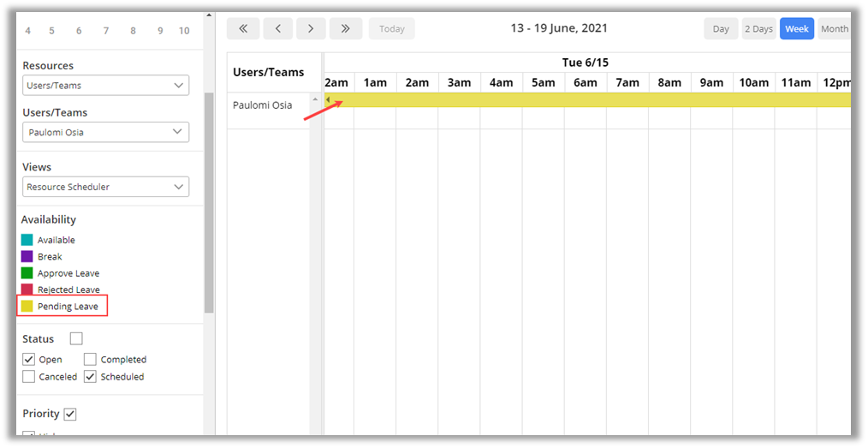Viewport: 868px width, 448px height.
Task: Open the Resource Scheduler views dropdown
Action: click(x=105, y=187)
